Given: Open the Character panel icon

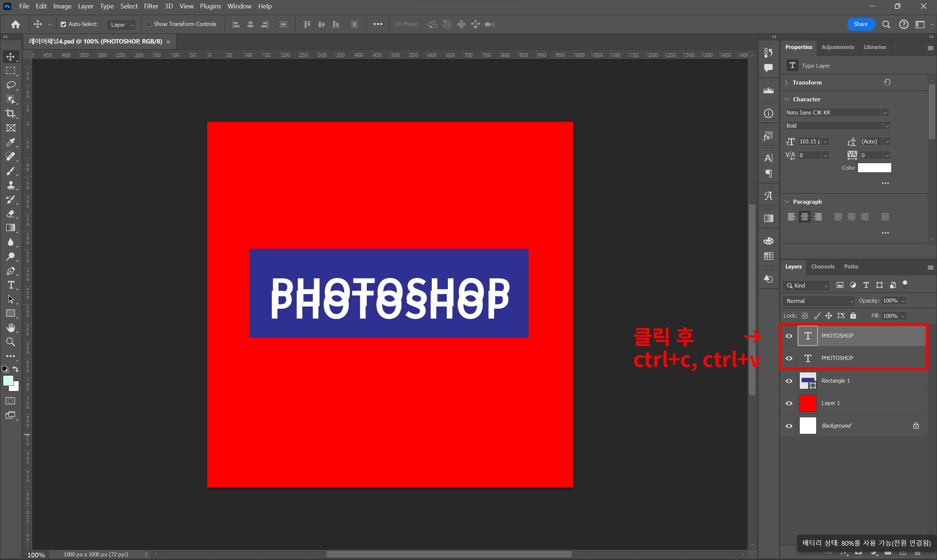Looking at the screenshot, I should tap(768, 158).
